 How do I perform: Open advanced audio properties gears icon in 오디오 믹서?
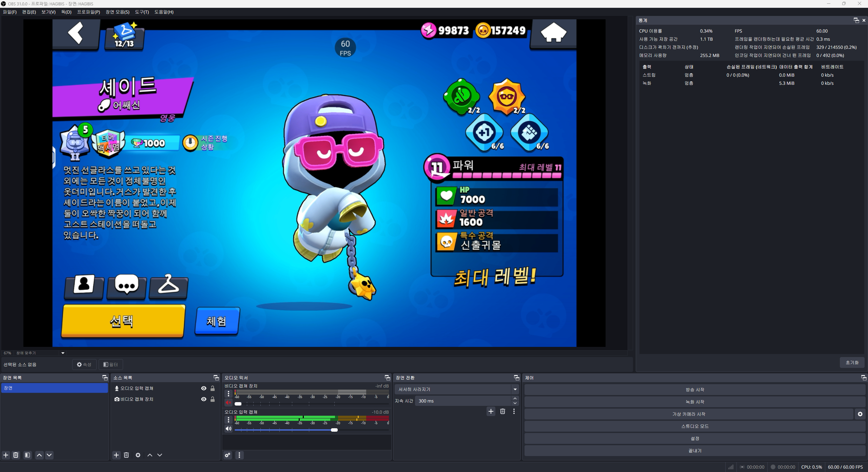228,455
